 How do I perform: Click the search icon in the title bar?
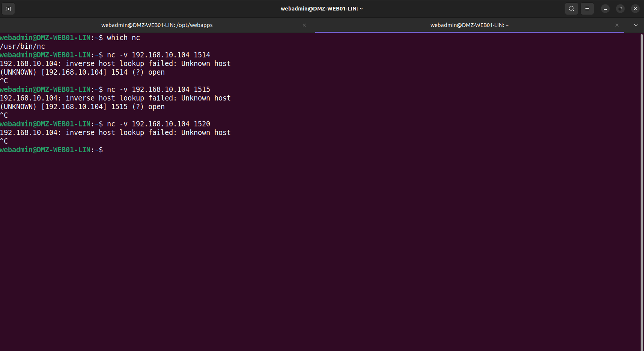pos(572,9)
